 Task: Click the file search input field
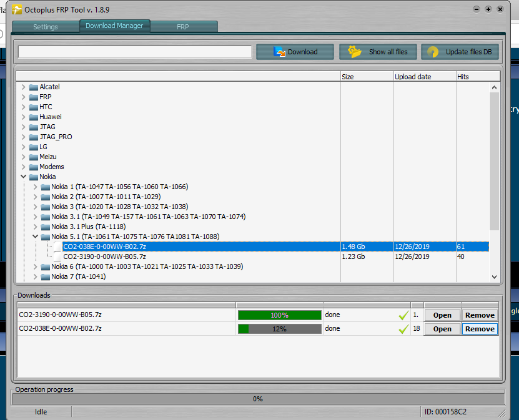[135, 52]
